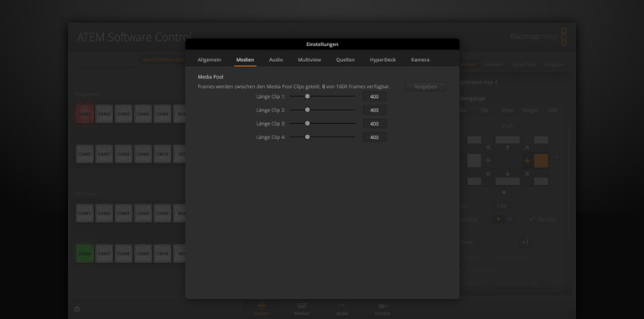Switch to the Medien settings tab
644x319 pixels.
[245, 59]
